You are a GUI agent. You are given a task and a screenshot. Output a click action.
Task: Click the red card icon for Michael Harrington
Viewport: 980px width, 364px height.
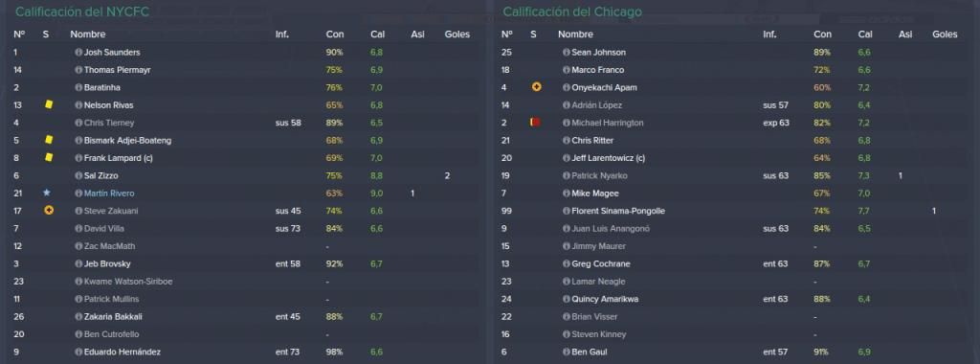click(535, 123)
